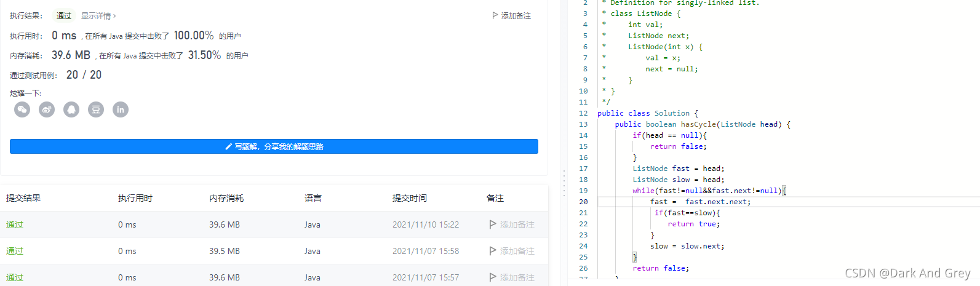Click the 语言 column header
This screenshot has height=286, width=980.
coord(313,198)
